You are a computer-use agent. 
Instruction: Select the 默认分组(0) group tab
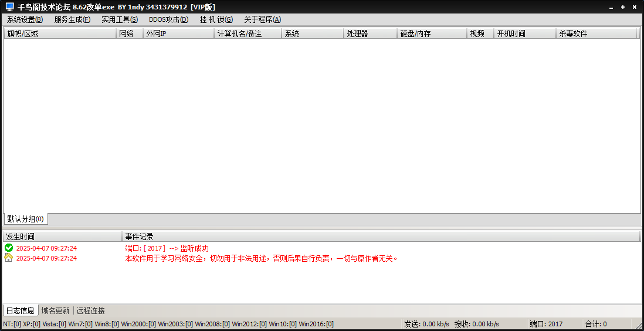coord(25,219)
